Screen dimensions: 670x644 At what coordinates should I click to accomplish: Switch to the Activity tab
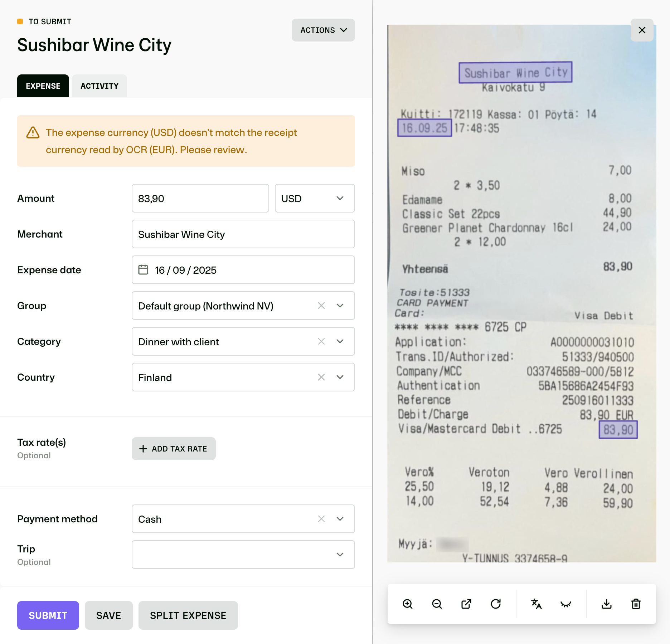click(x=99, y=86)
